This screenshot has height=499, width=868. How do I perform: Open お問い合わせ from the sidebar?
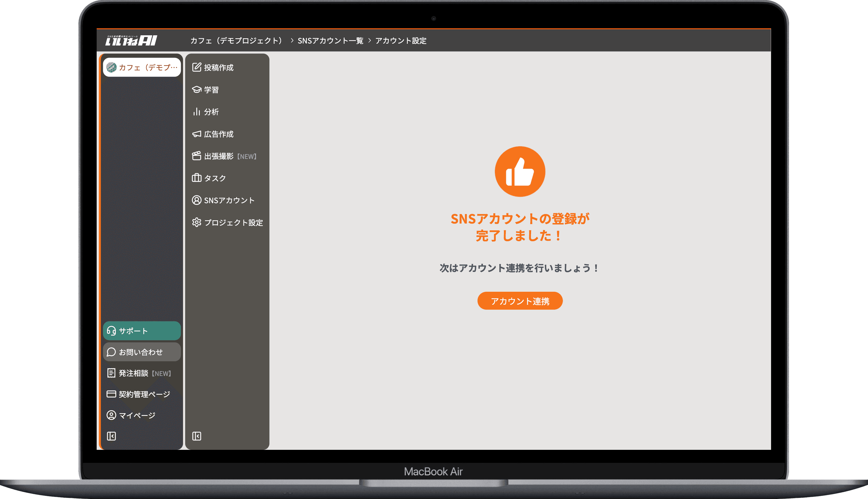tap(141, 352)
